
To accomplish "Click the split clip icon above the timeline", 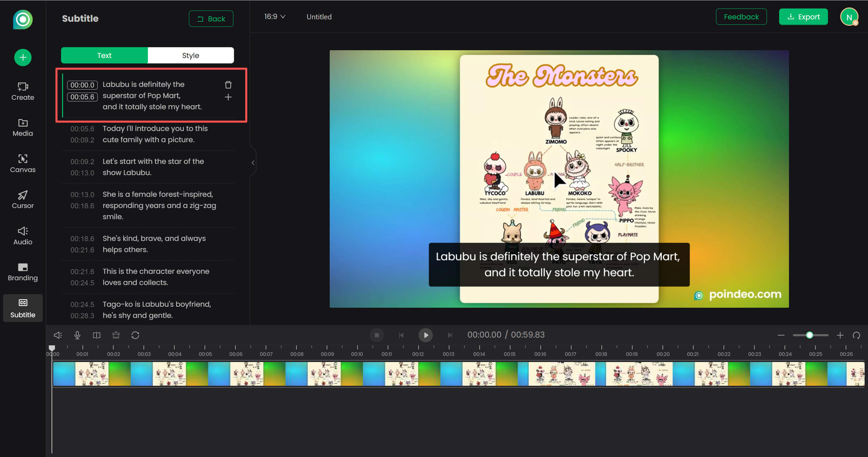I will pos(96,335).
